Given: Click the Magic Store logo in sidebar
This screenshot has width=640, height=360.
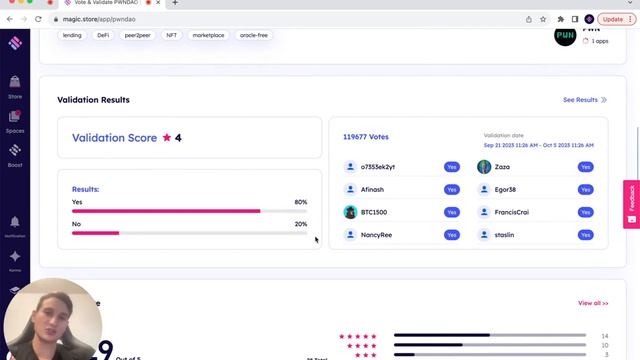Looking at the screenshot, I should click(x=15, y=43).
